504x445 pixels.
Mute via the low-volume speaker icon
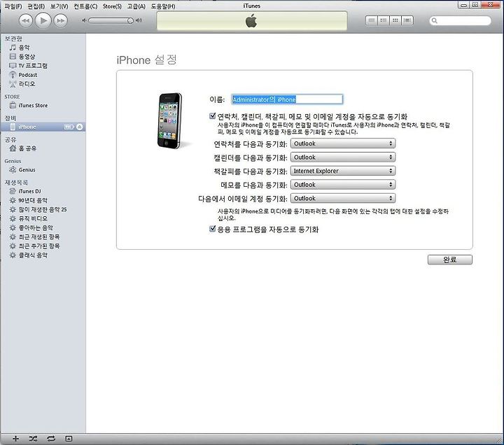[x=84, y=20]
